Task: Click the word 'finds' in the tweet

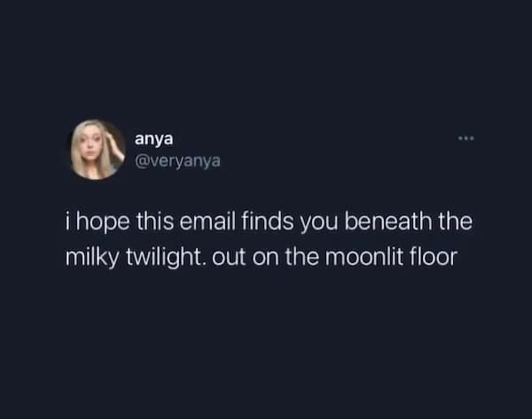Action: click(268, 221)
